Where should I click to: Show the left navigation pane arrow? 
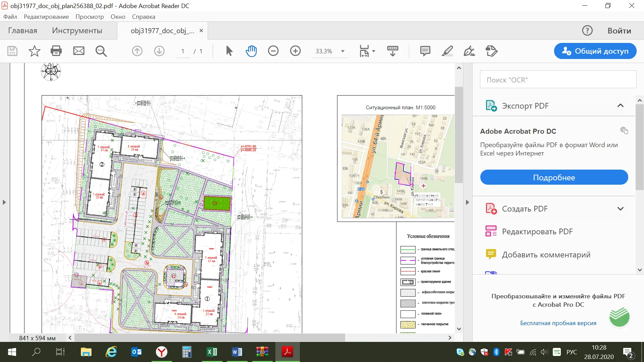coord(4,202)
